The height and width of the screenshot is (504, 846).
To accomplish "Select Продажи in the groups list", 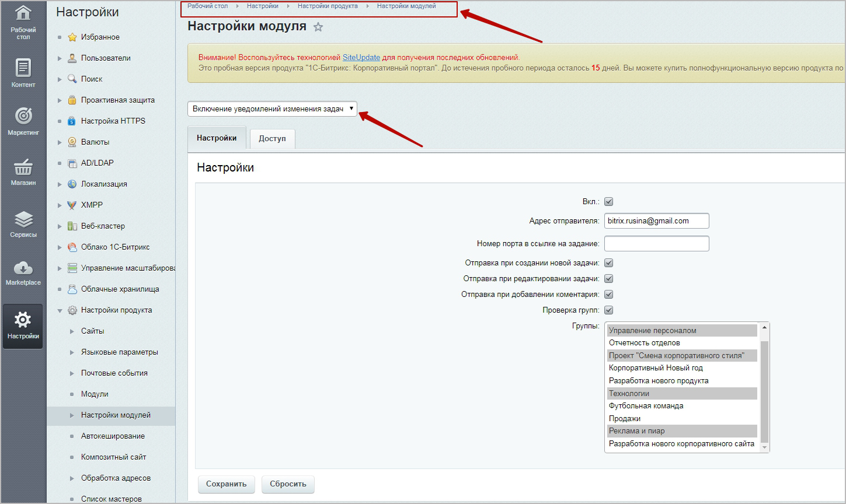I will tap(682, 419).
